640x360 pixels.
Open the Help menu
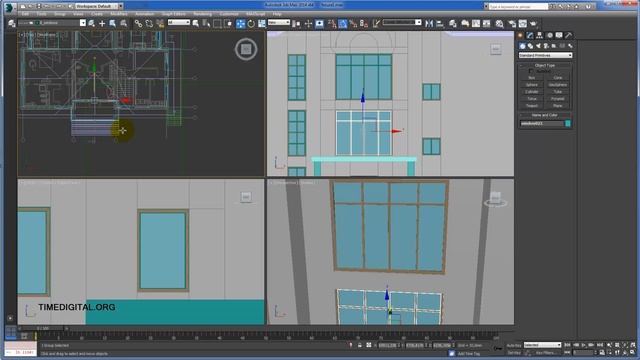277,14
